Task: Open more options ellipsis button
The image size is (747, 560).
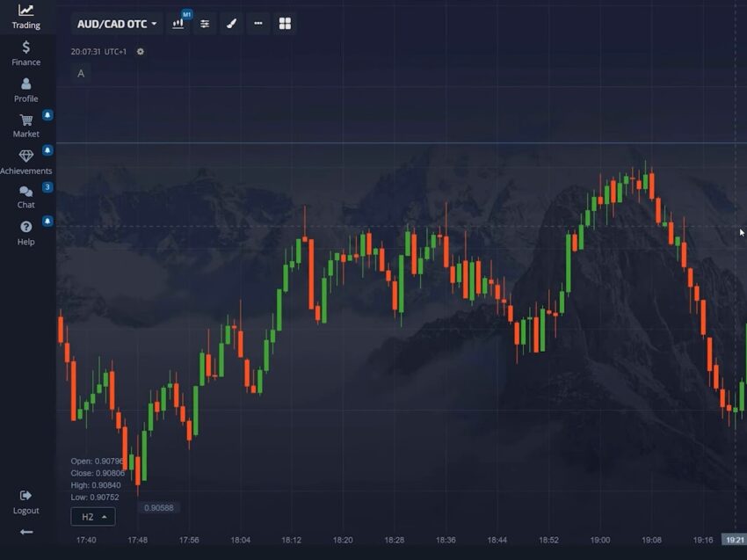Action: pos(258,24)
